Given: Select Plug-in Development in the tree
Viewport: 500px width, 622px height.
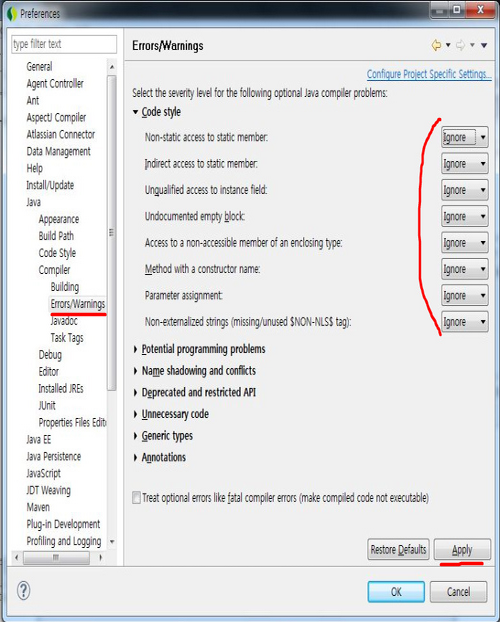Looking at the screenshot, I should coord(63,524).
